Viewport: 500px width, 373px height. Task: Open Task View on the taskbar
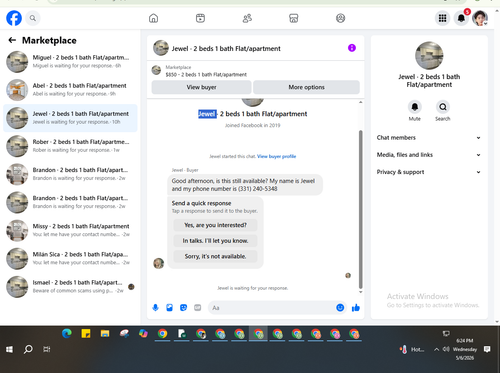tap(47, 349)
